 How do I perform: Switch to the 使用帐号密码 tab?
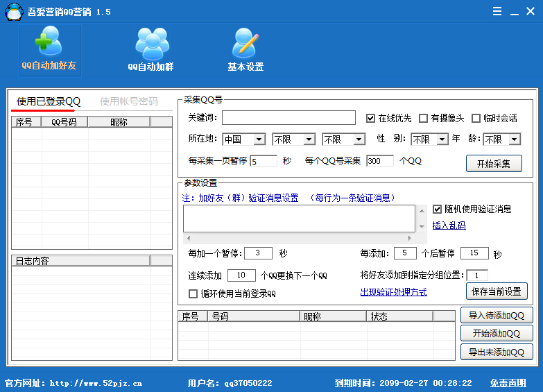tap(129, 101)
